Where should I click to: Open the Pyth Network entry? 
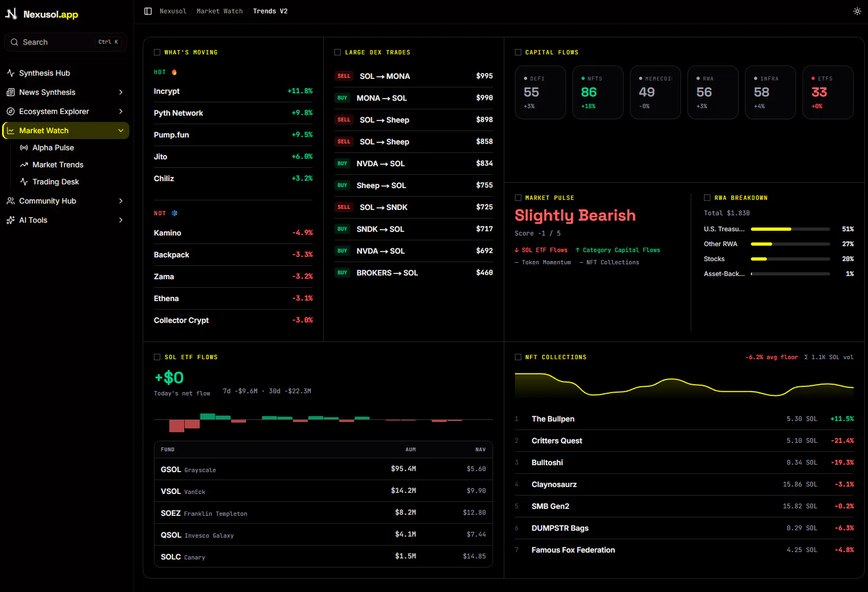233,113
